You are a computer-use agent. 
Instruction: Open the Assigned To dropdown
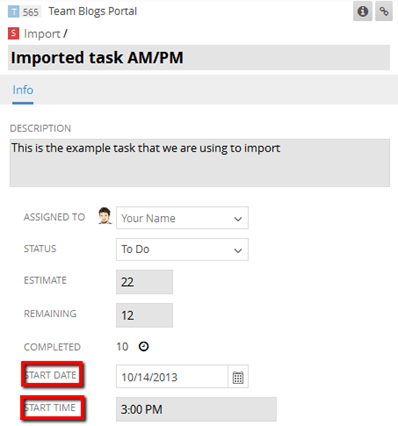pos(182,218)
